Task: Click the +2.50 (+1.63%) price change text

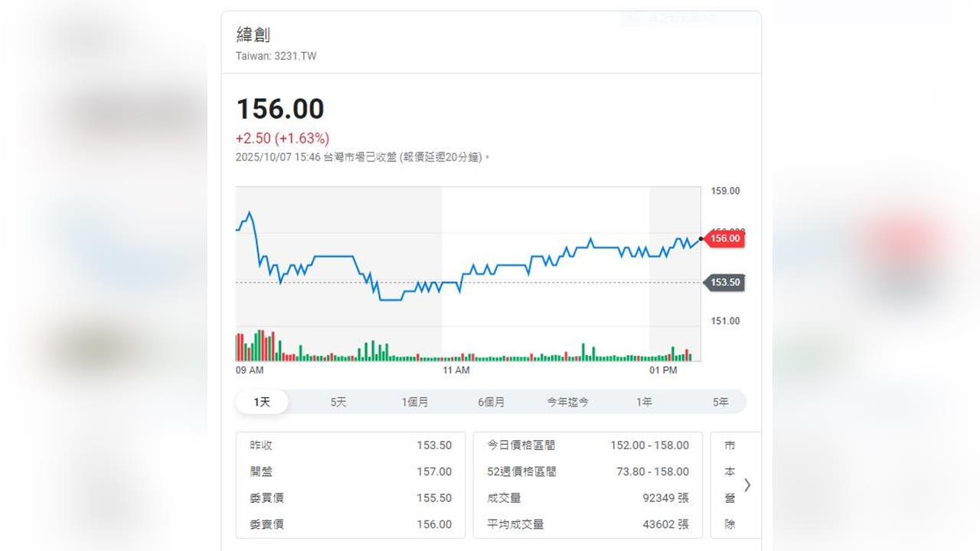Action: pos(283,139)
